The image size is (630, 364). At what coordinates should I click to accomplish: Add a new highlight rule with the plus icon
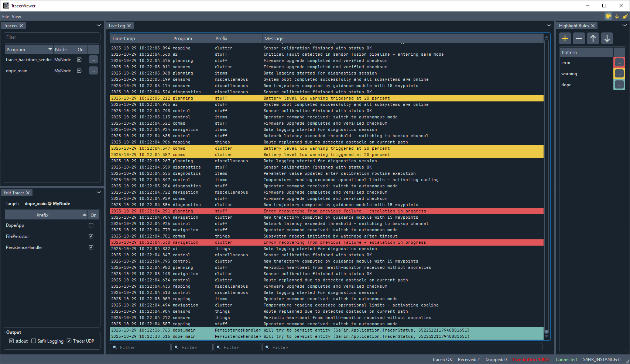(x=565, y=38)
